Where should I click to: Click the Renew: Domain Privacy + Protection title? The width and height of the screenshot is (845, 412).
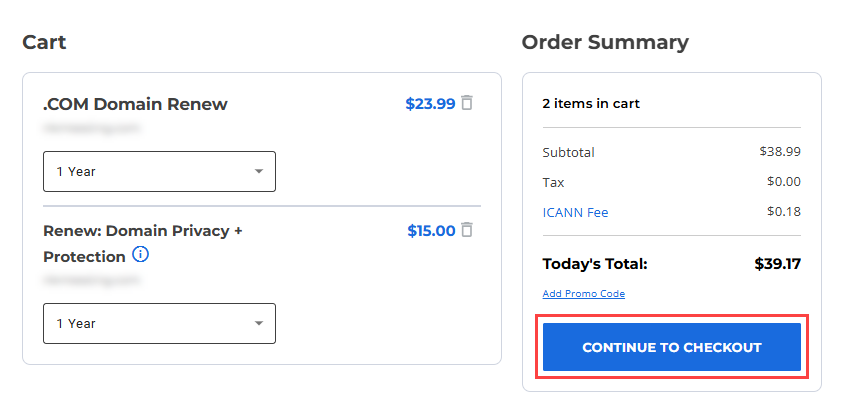(x=143, y=231)
